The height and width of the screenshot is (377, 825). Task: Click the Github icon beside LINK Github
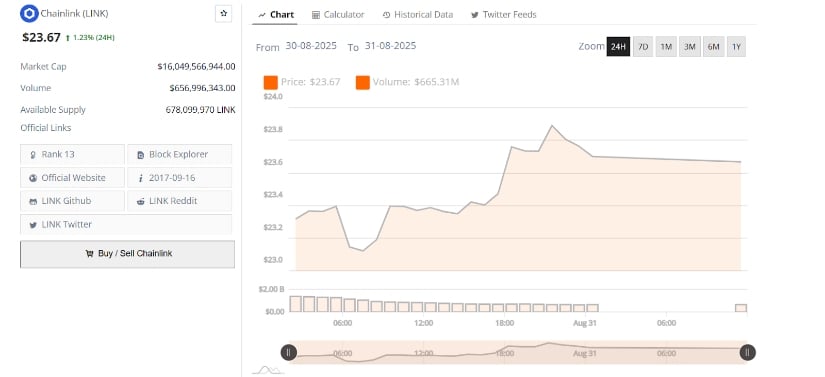33,201
